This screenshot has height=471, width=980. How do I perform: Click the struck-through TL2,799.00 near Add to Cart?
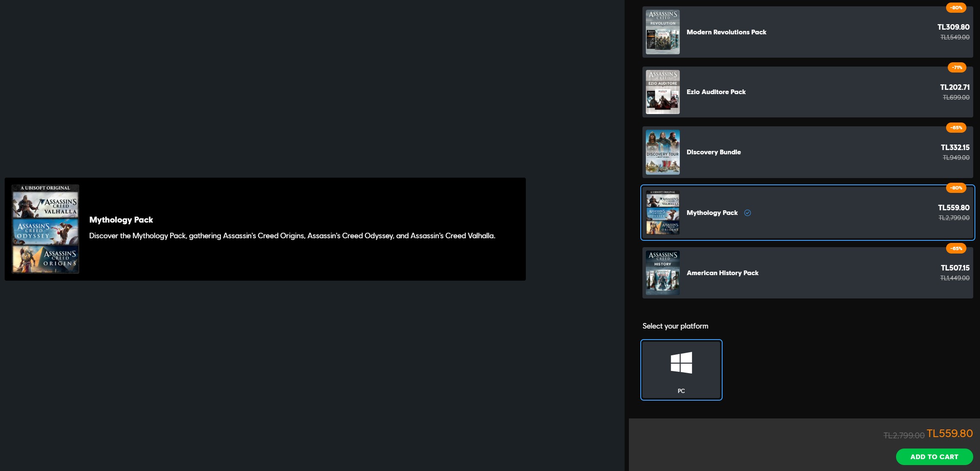904,435
